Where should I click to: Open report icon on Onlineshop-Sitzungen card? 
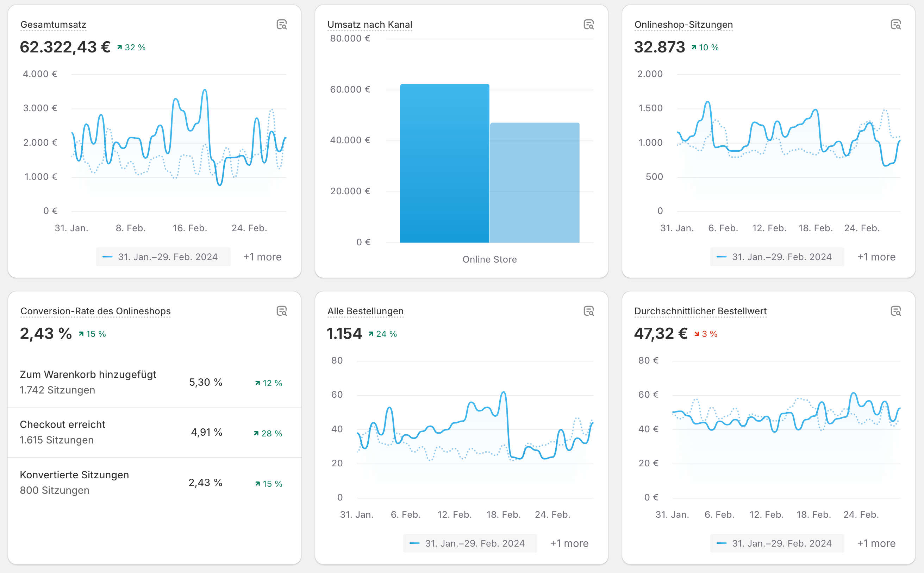point(896,25)
